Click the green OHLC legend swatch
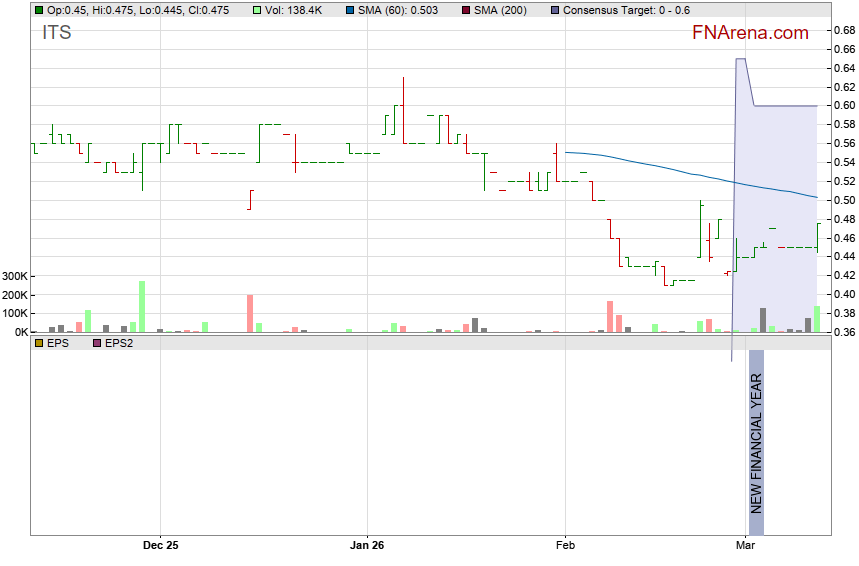The image size is (859, 566). pyautogui.click(x=39, y=10)
